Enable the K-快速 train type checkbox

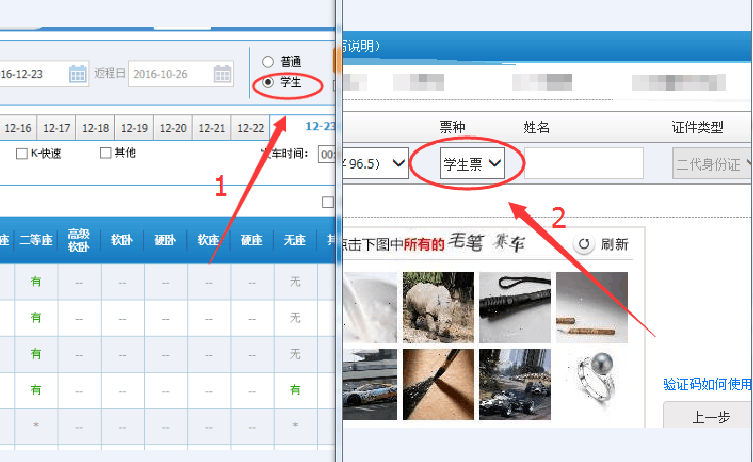22,154
